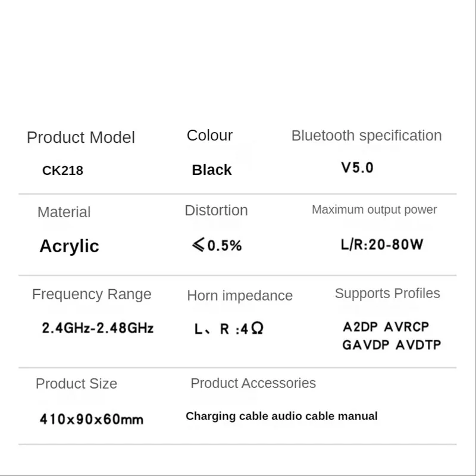Screen dimensions: 476x476
Task: Select the 2.4GHz-2.48GHz frequency value
Action: pyautogui.click(x=98, y=328)
